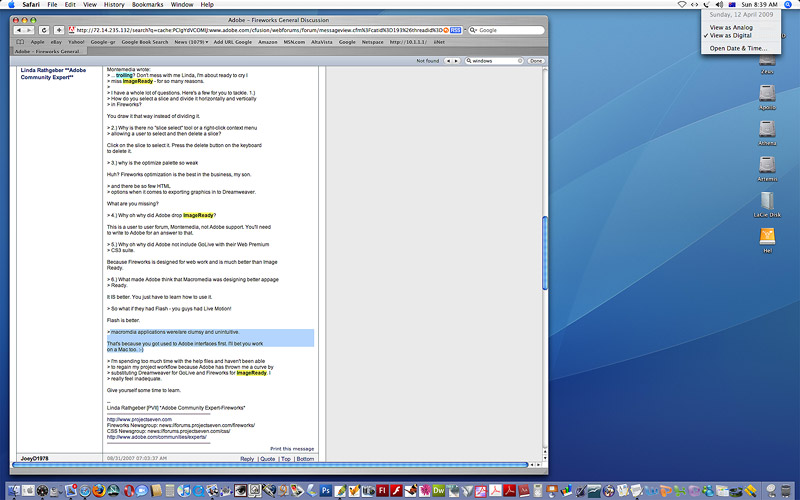This screenshot has height=500, width=800.
Task: Open the Safari application menu
Action: point(31,5)
